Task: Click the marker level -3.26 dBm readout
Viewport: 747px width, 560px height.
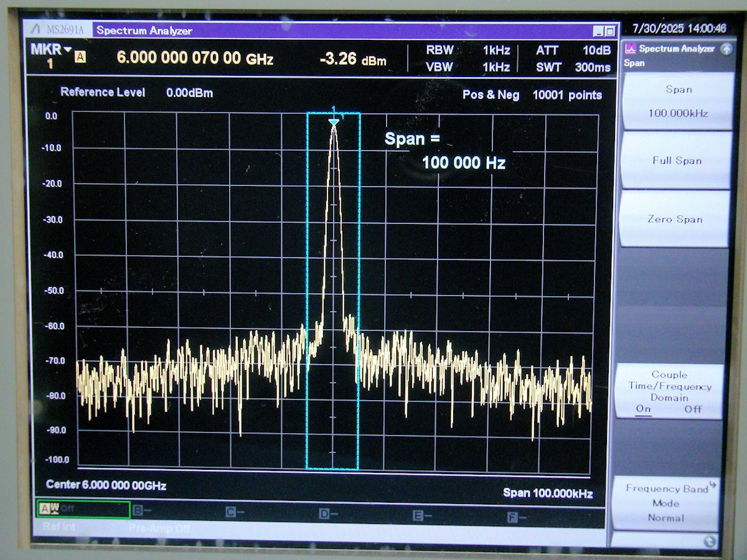Action: click(353, 60)
